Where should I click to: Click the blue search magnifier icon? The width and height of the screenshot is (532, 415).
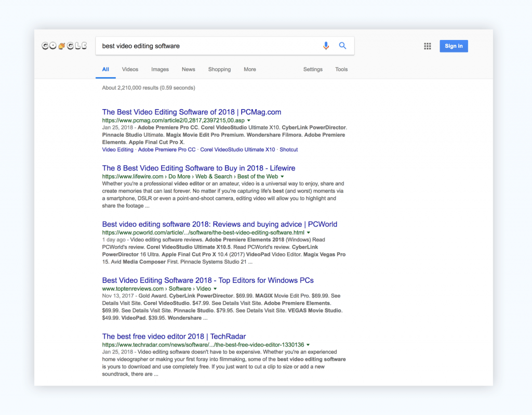pyautogui.click(x=342, y=46)
